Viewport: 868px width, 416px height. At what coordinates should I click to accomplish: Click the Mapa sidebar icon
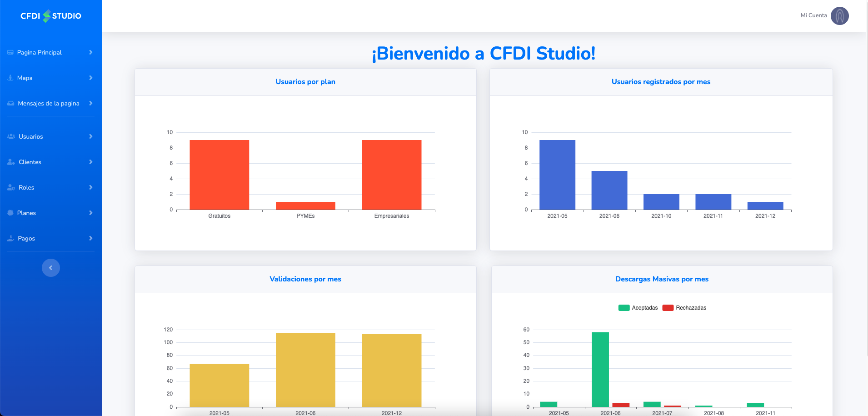(10, 78)
